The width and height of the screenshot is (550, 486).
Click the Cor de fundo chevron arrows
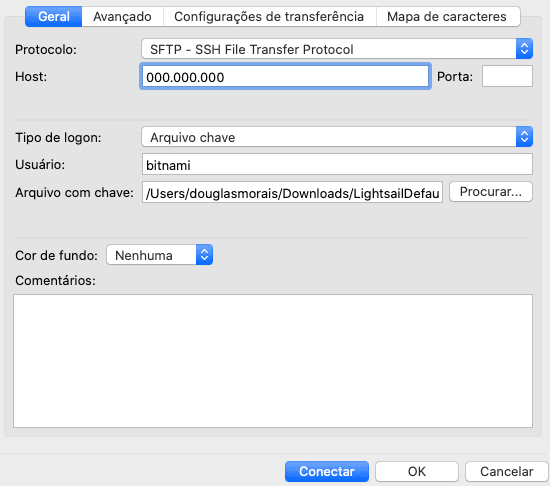click(x=204, y=255)
